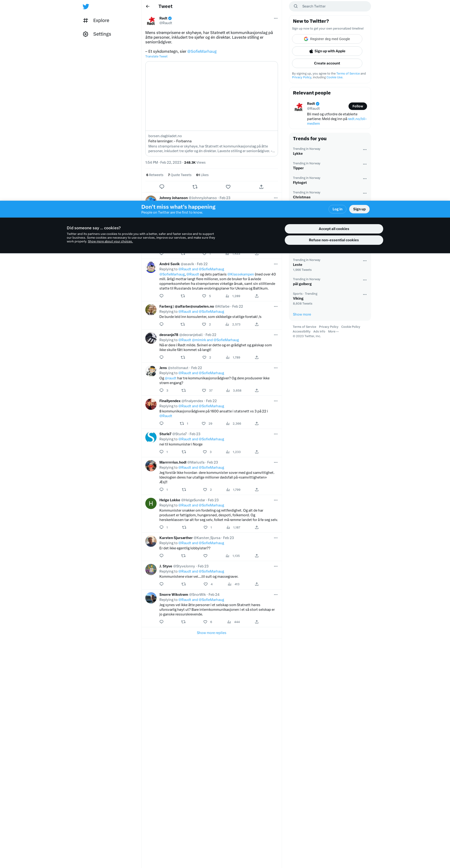Click Sign up with Apple

coord(327,51)
